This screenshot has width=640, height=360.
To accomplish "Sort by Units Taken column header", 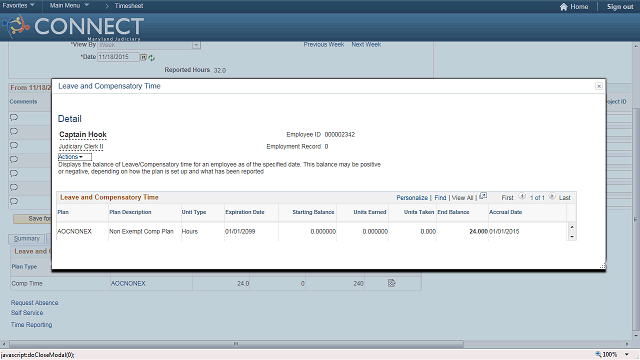I will click(419, 212).
